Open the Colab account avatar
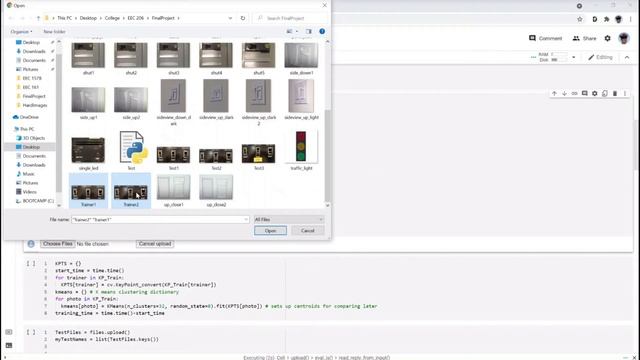Viewport: 640px width, 360px height. click(x=624, y=38)
